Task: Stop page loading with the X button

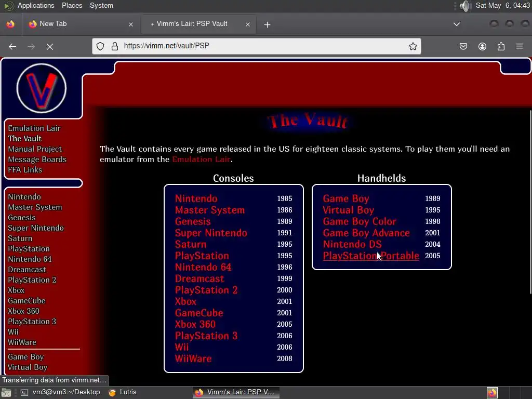Action: pyautogui.click(x=50, y=46)
